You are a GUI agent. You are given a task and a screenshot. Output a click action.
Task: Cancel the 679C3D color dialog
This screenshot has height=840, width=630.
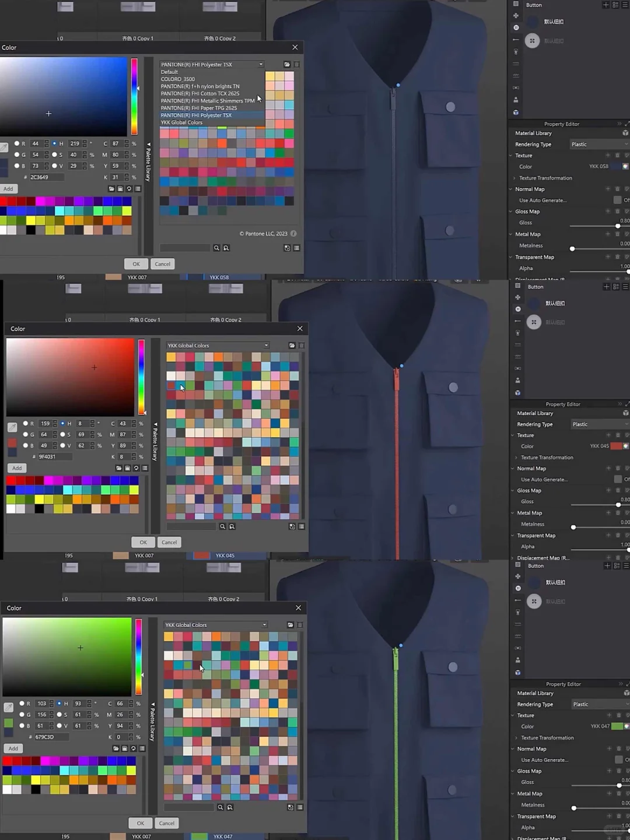click(x=167, y=823)
